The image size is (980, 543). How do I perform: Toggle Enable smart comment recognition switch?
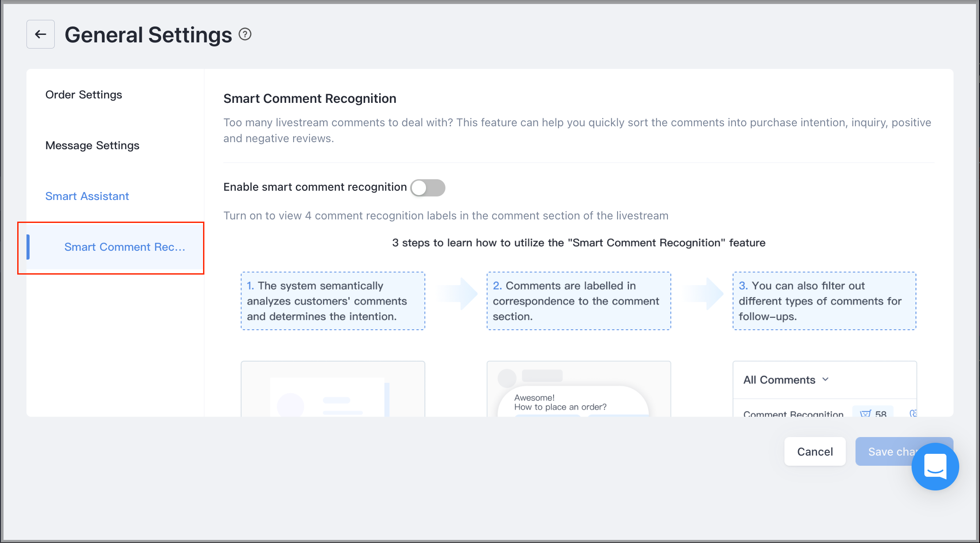click(427, 188)
